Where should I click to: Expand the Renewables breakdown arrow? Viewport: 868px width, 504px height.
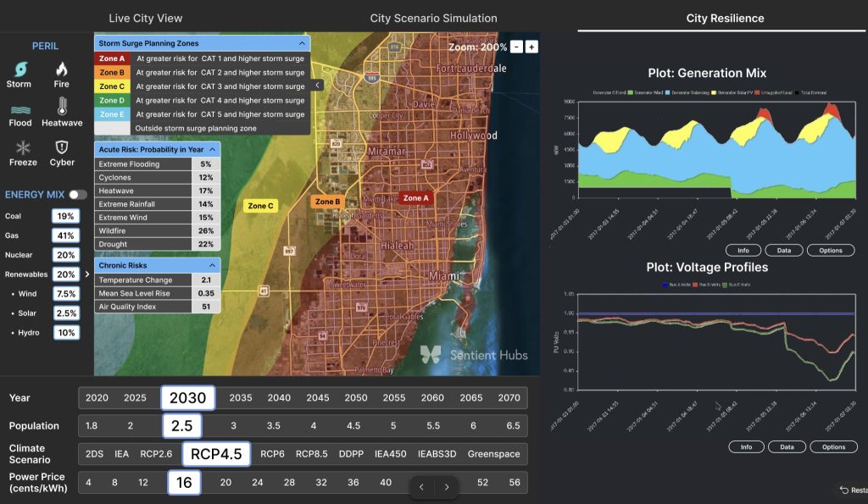[x=87, y=274]
